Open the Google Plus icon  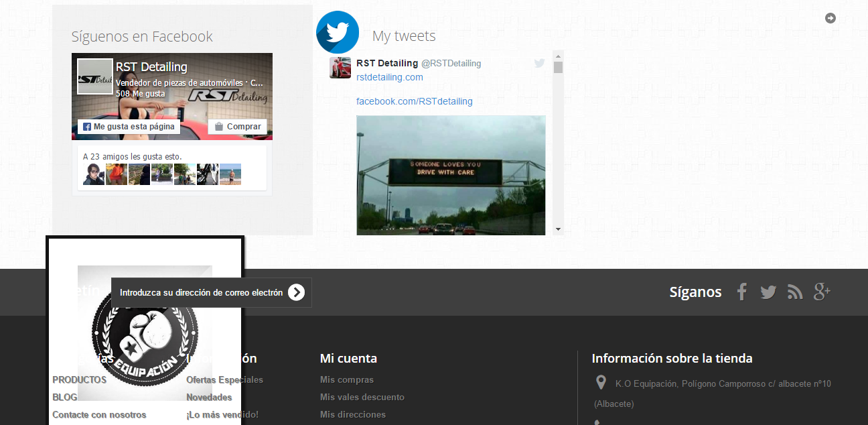click(822, 292)
